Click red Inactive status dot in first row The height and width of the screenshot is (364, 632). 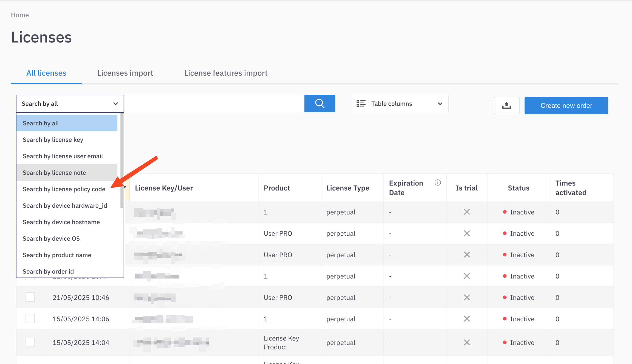(x=504, y=212)
